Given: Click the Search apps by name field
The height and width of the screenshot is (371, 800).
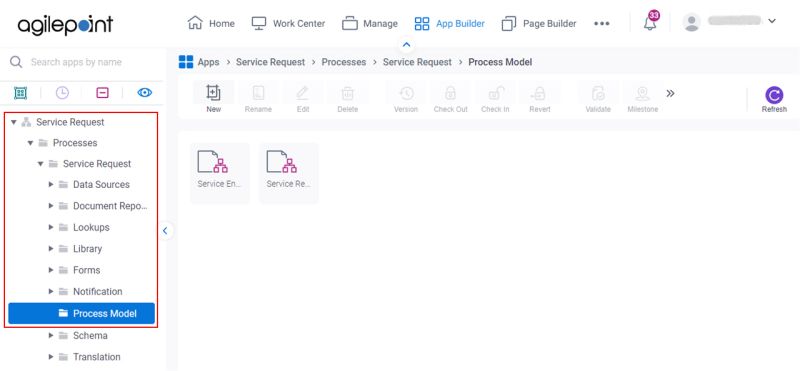Looking at the screenshot, I should coord(77,62).
